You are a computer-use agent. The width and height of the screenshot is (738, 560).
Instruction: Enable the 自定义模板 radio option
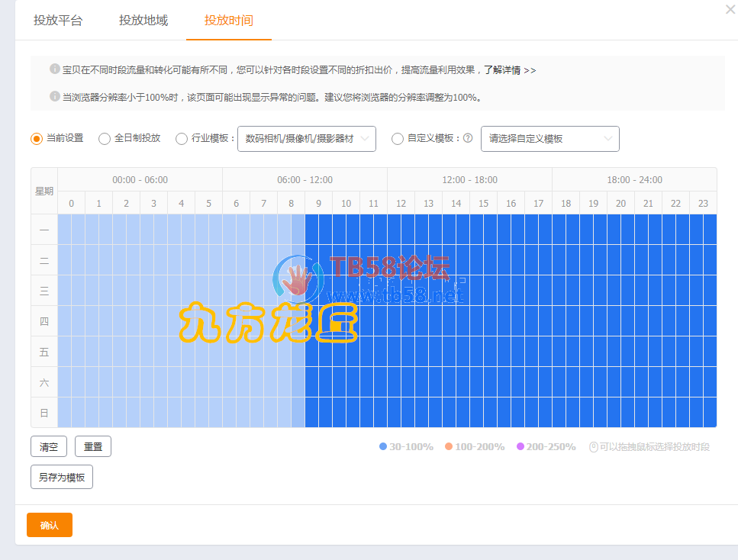(x=398, y=139)
